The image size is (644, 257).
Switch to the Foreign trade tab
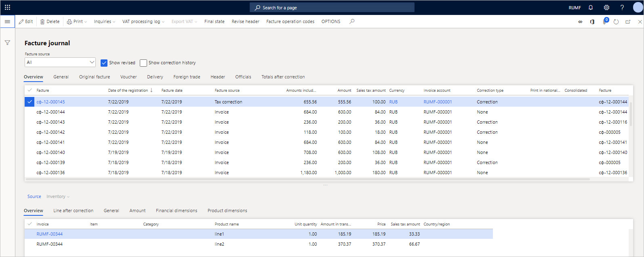coord(187,77)
